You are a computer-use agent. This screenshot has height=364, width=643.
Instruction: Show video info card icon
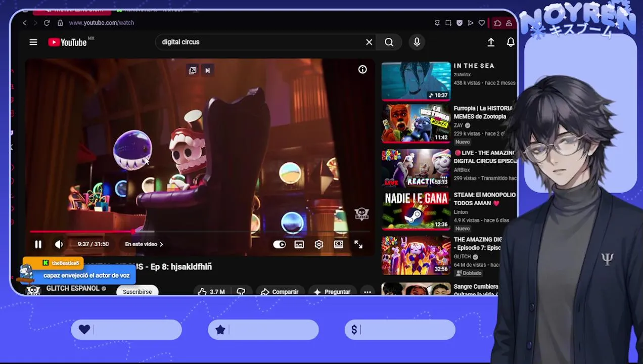pos(362,70)
